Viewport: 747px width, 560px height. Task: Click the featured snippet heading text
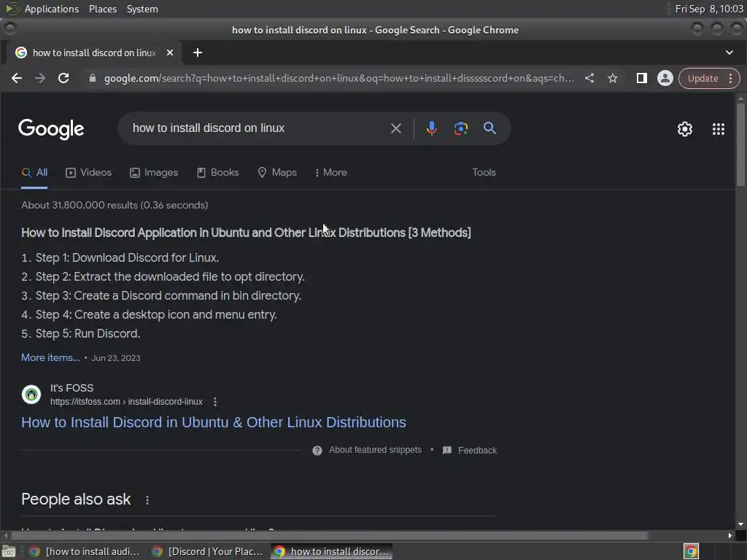[246, 233]
